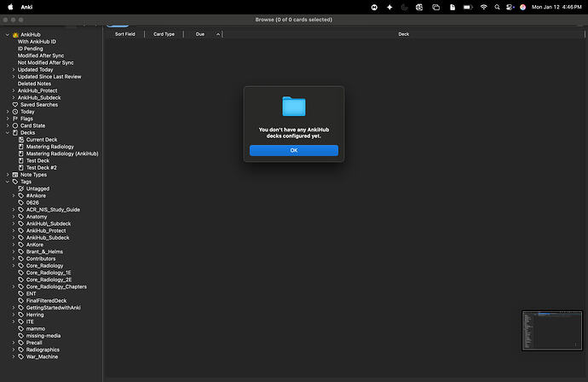Select Not Modified After Sync filter
The width and height of the screenshot is (588, 382).
pos(45,62)
